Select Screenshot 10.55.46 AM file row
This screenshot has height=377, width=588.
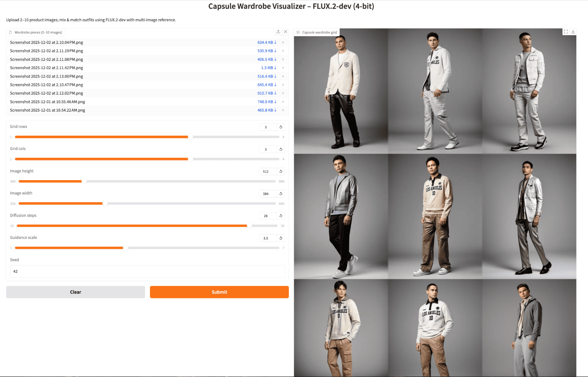(48, 102)
